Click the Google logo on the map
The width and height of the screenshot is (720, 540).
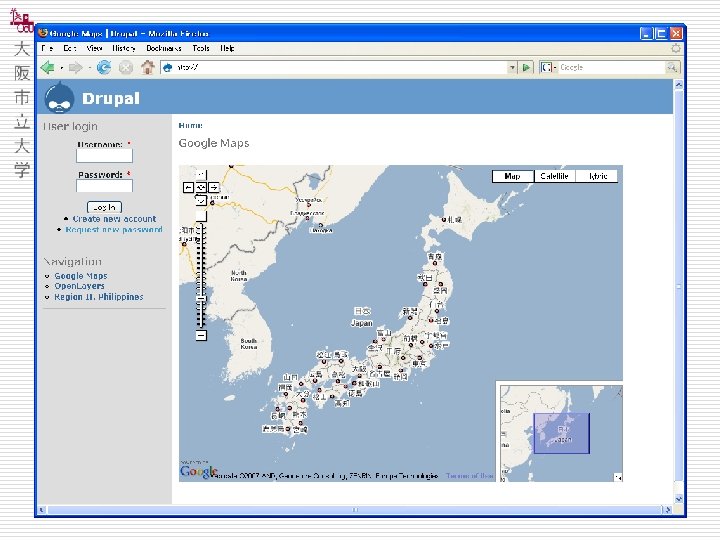(198, 472)
